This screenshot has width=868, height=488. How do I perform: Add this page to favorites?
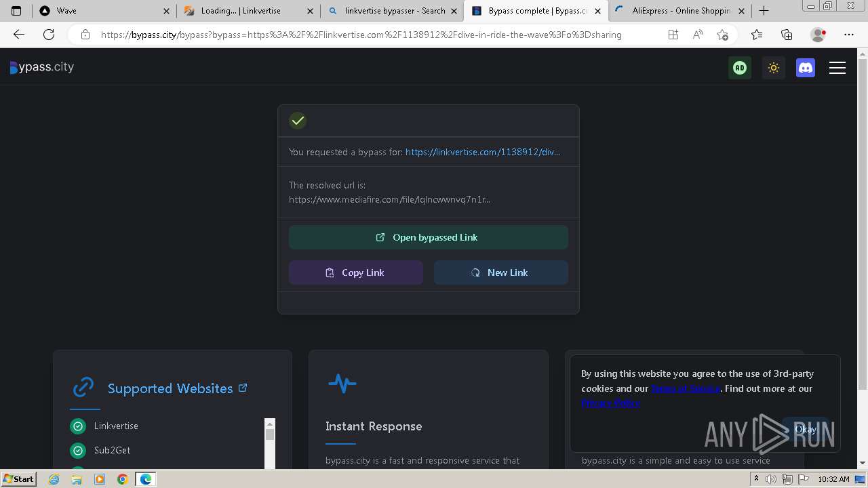722,35
